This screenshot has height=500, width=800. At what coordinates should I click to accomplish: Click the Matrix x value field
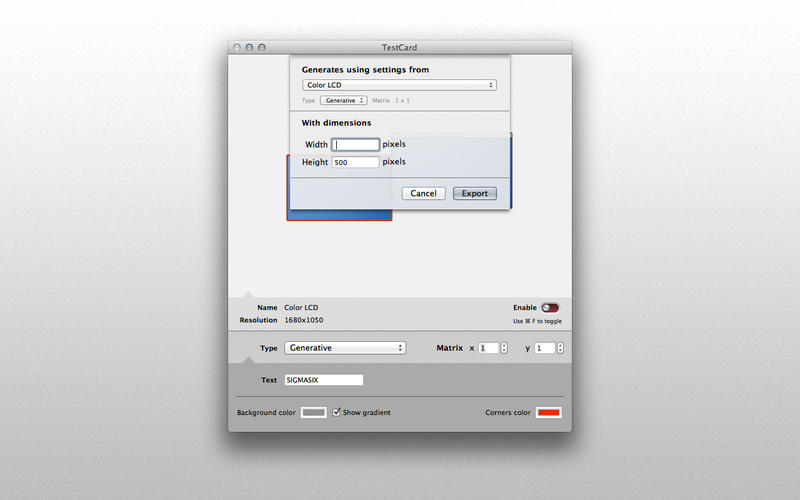(x=487, y=348)
